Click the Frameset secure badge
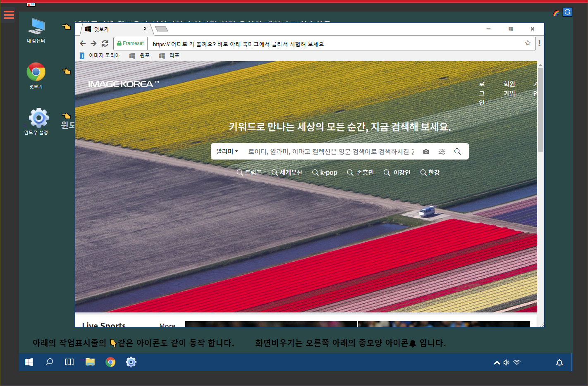The width and height of the screenshot is (588, 386). (x=131, y=43)
